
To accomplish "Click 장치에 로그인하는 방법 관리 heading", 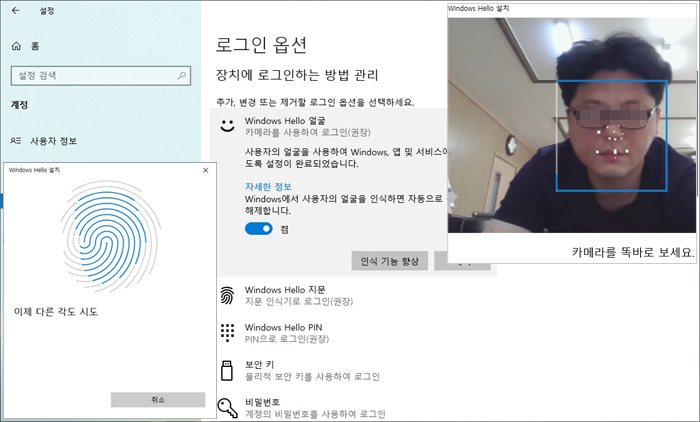I will point(297,75).
